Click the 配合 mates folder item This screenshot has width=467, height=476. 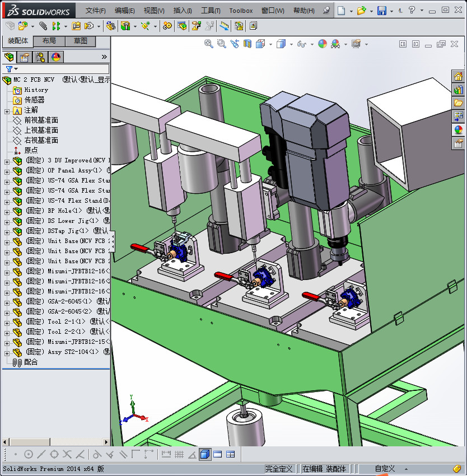click(x=31, y=362)
